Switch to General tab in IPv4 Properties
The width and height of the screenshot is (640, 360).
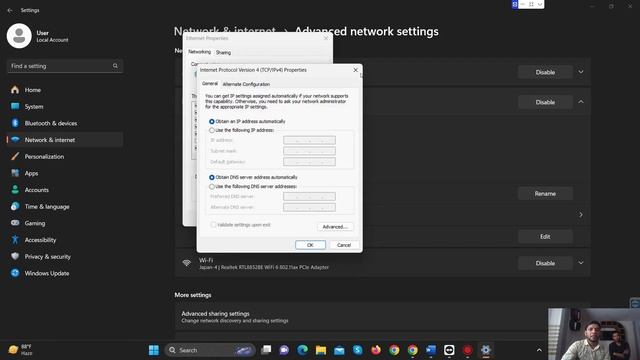pos(210,83)
